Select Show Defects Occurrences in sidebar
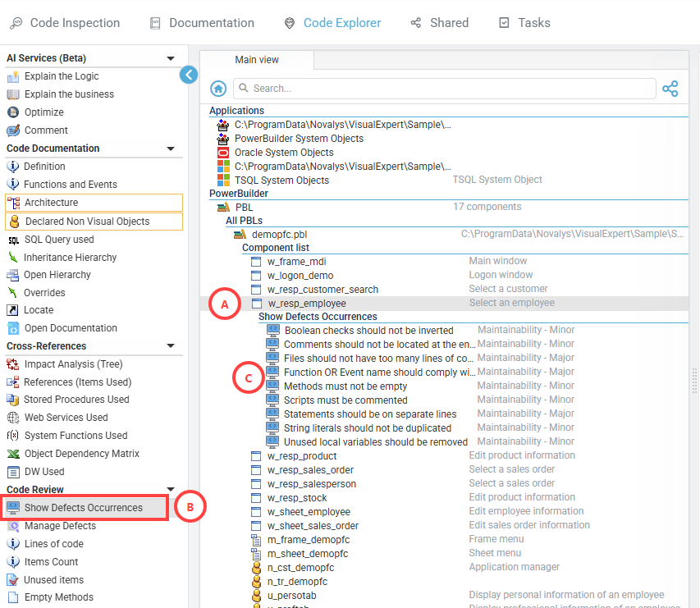The image size is (700, 608). [x=85, y=508]
